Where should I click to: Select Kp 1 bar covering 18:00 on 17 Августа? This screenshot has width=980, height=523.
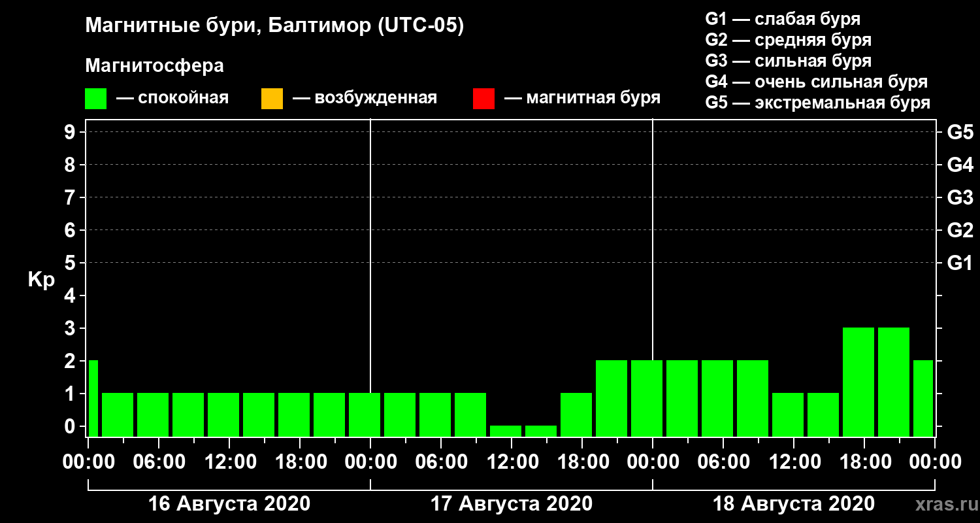[576, 414]
